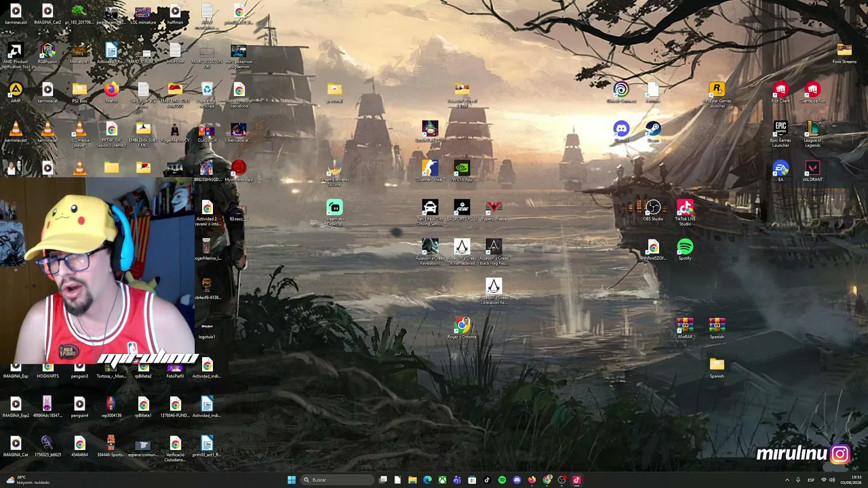Screen dimensions: 868x488
Task: Open the NVIDIA App shortcut
Action: point(462,171)
